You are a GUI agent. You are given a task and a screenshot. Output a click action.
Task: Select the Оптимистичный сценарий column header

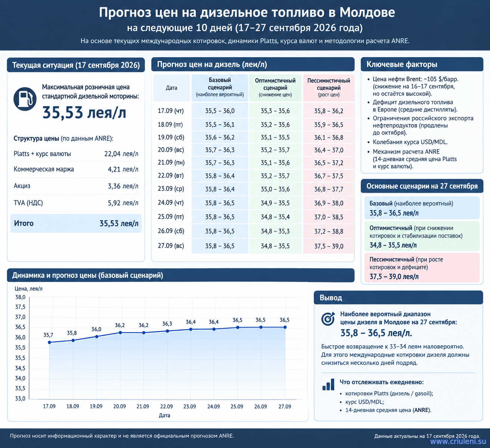pos(275,87)
